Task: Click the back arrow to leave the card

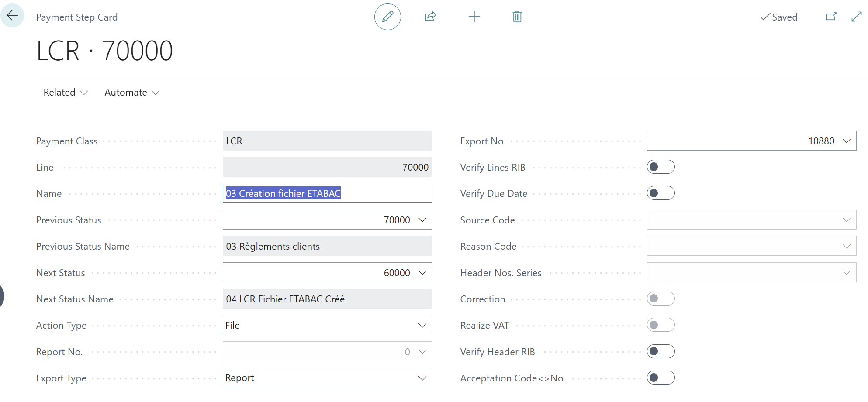Action: 12,16
